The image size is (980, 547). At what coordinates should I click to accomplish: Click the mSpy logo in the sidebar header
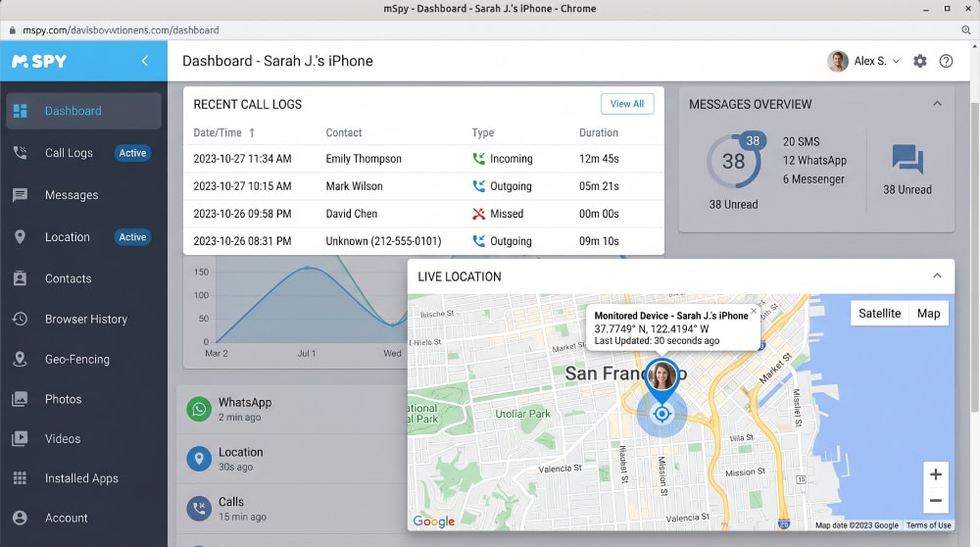(x=39, y=61)
